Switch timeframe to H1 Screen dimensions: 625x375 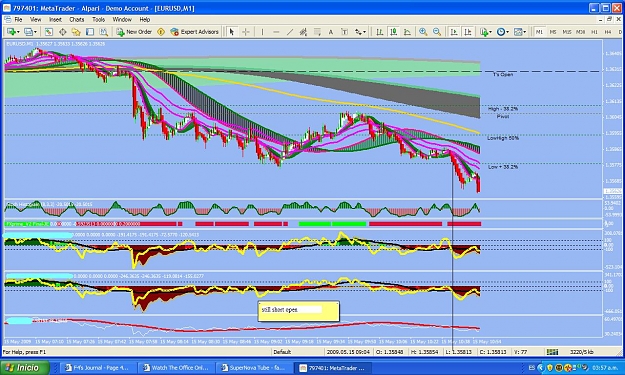pos(594,32)
